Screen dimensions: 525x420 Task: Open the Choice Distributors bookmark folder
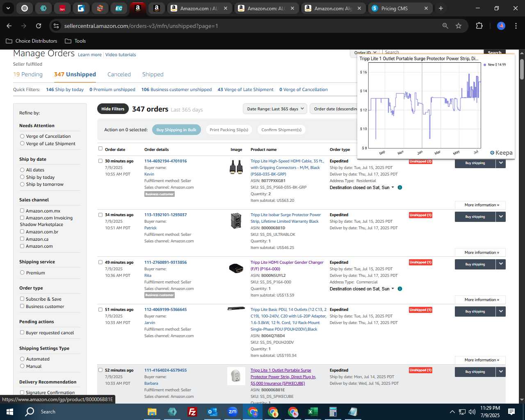point(32,41)
